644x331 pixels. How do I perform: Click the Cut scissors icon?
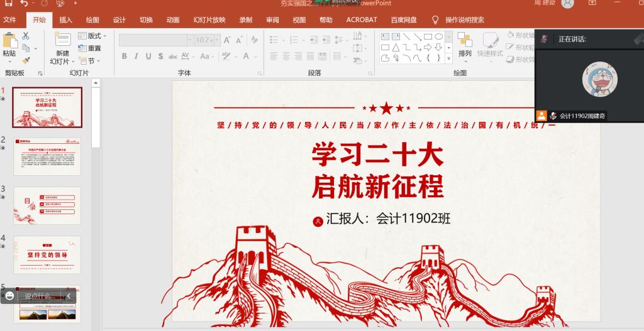pyautogui.click(x=26, y=36)
